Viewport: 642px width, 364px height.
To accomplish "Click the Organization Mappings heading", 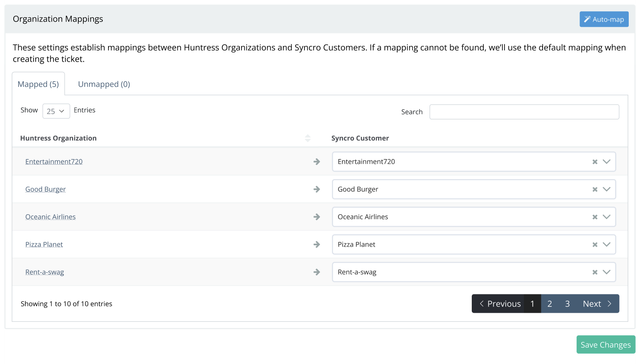I will pos(58,19).
